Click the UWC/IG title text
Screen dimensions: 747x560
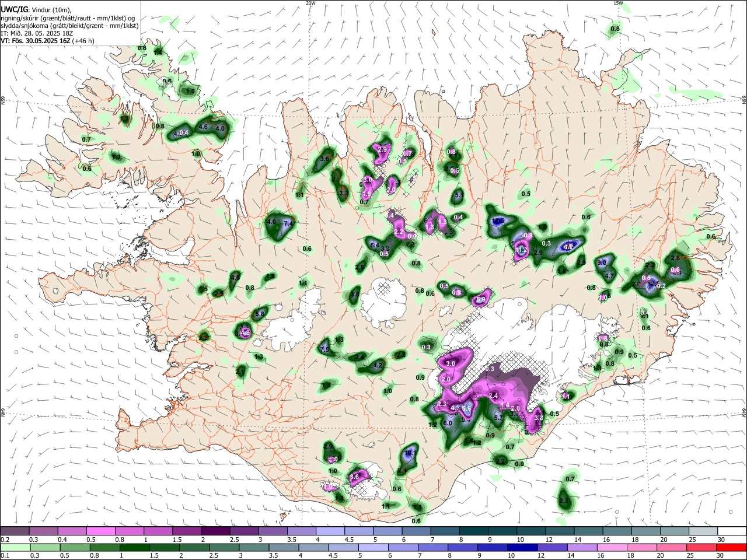[x=13, y=9]
